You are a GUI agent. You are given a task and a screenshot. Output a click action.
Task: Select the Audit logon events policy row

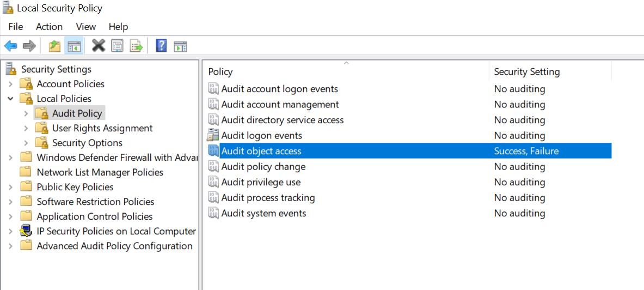click(x=261, y=135)
